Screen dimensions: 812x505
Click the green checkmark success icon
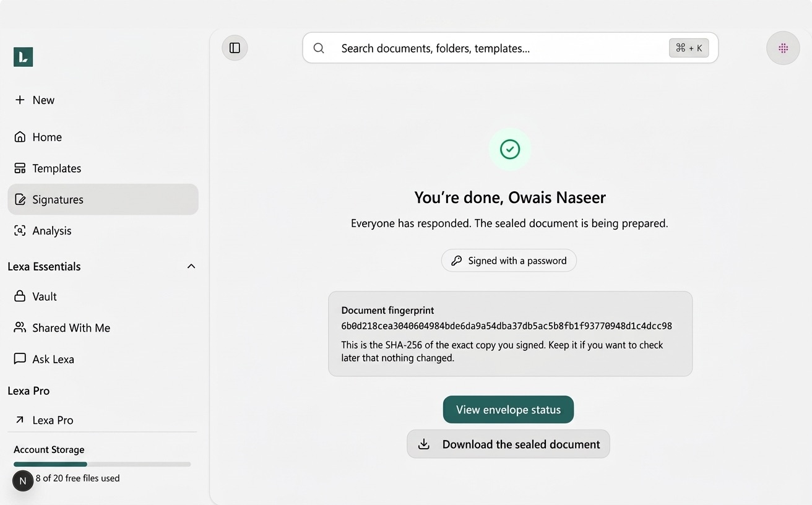510,149
